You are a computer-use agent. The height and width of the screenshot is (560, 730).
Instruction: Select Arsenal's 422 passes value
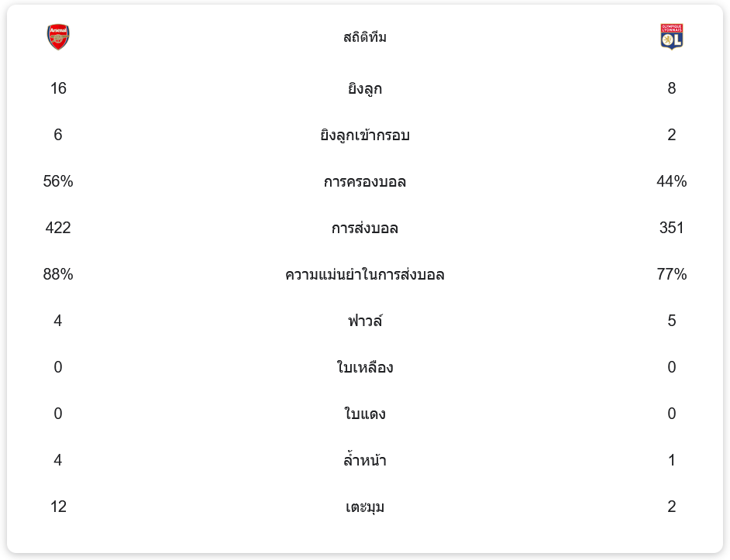(58, 228)
